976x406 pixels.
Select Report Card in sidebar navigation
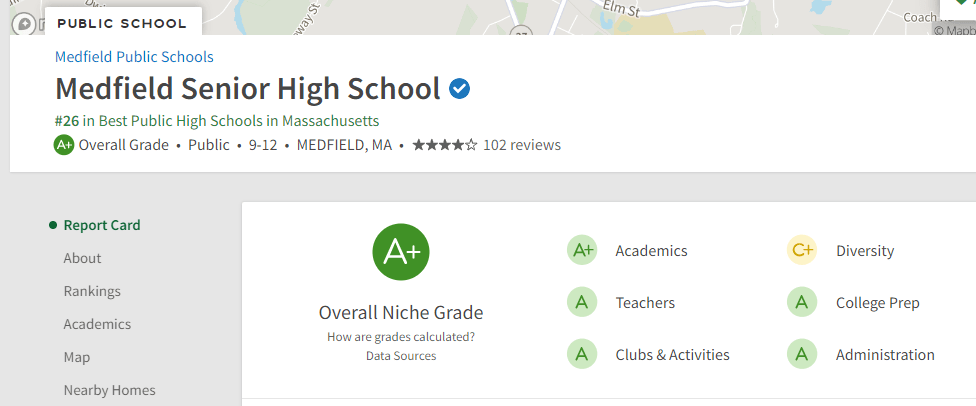(102, 225)
